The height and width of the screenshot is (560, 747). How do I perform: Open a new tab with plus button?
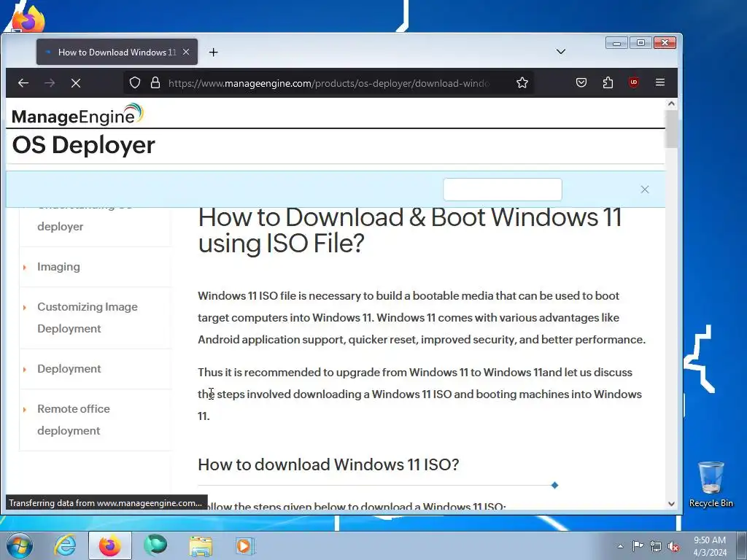point(214,52)
